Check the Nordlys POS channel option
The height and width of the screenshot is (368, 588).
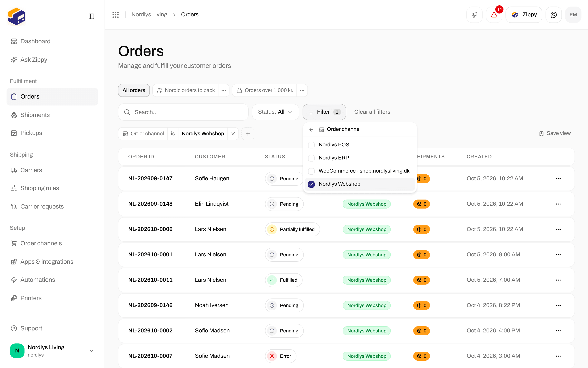(311, 145)
